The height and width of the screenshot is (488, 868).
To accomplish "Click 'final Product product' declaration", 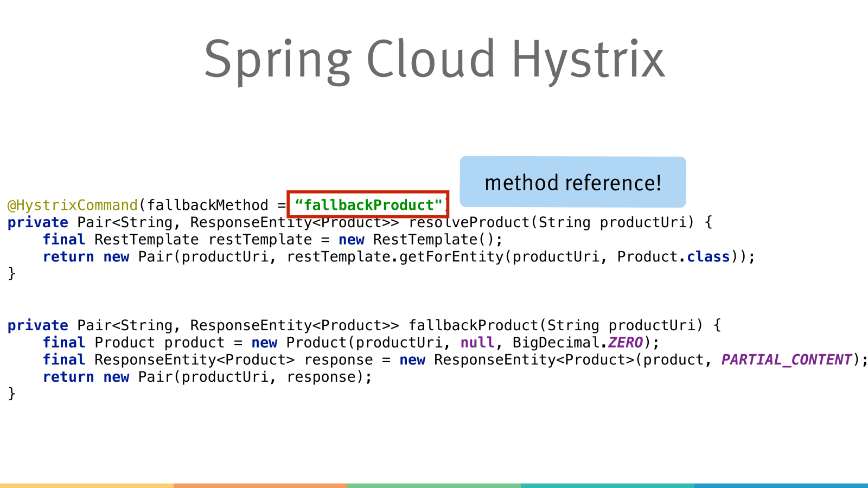I will (x=133, y=343).
